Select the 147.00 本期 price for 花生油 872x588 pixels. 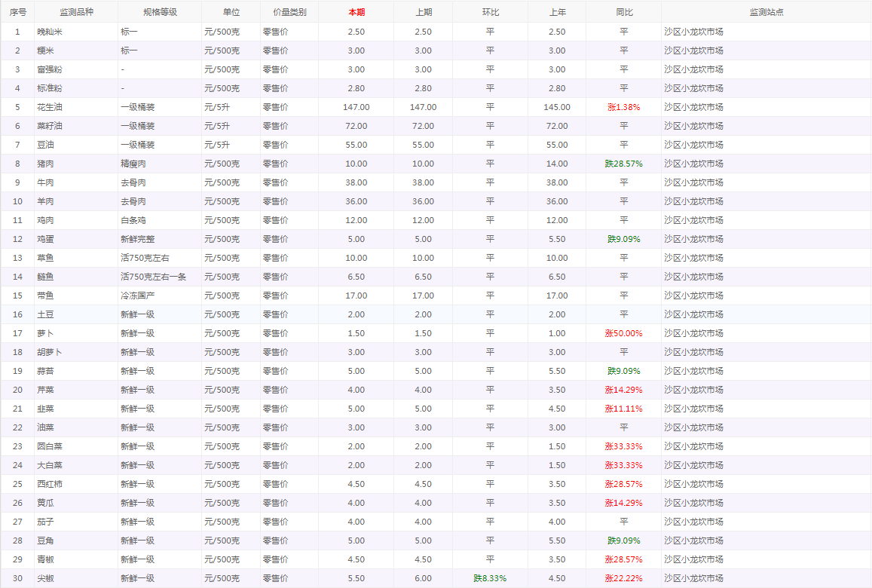click(356, 107)
